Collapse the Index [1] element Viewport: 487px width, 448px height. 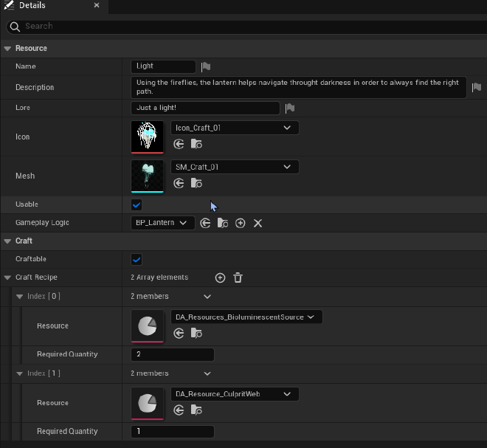(19, 373)
